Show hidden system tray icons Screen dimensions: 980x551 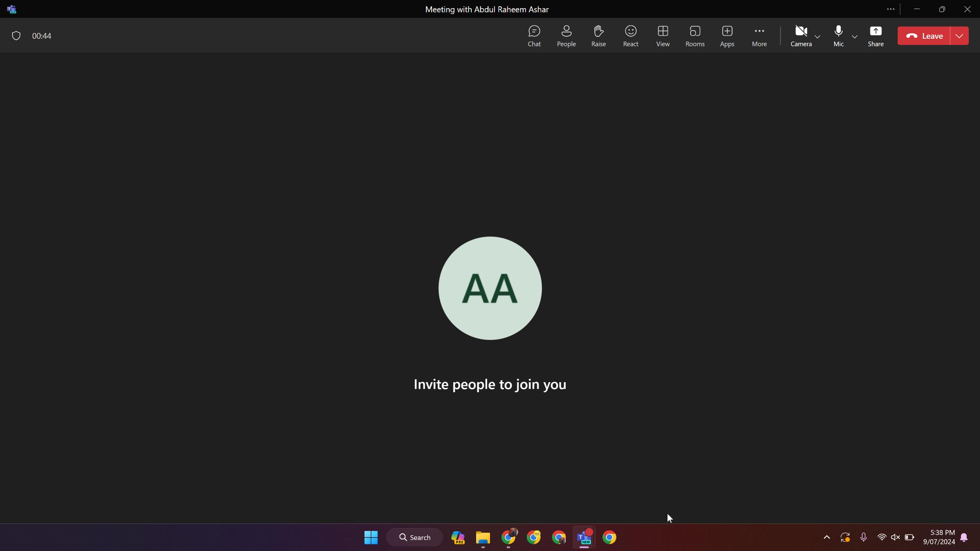click(826, 538)
